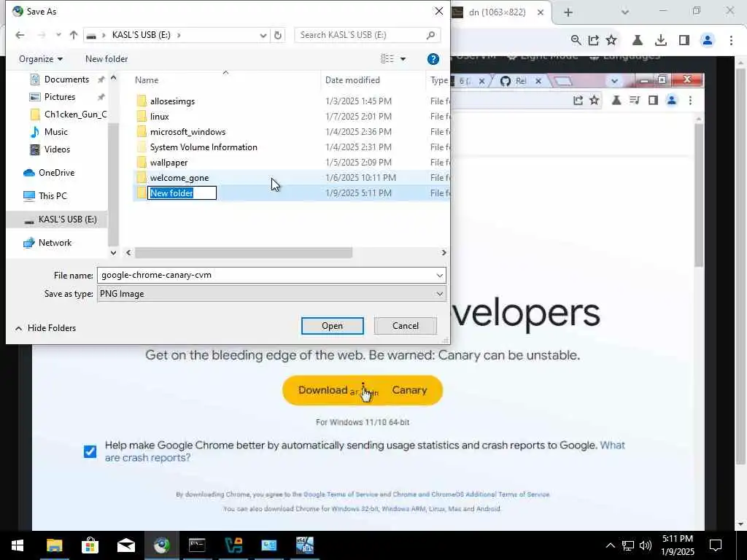
Task: Collapse the pane with Hide Folders
Action: (x=46, y=328)
